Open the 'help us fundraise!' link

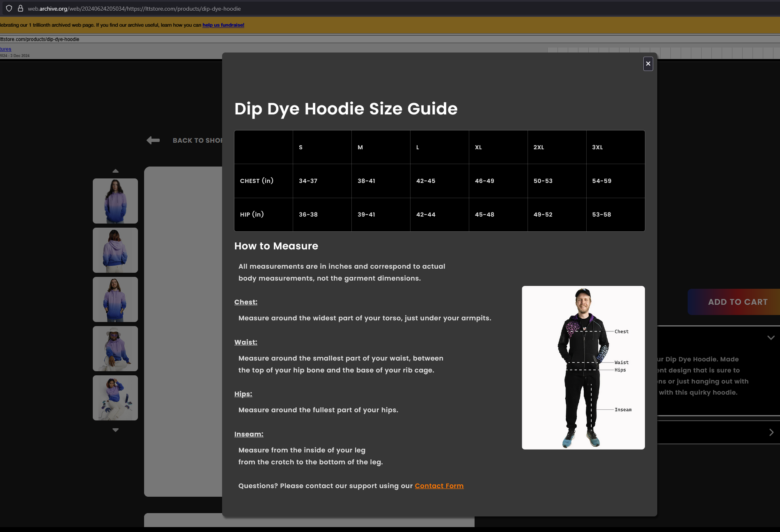(223, 25)
